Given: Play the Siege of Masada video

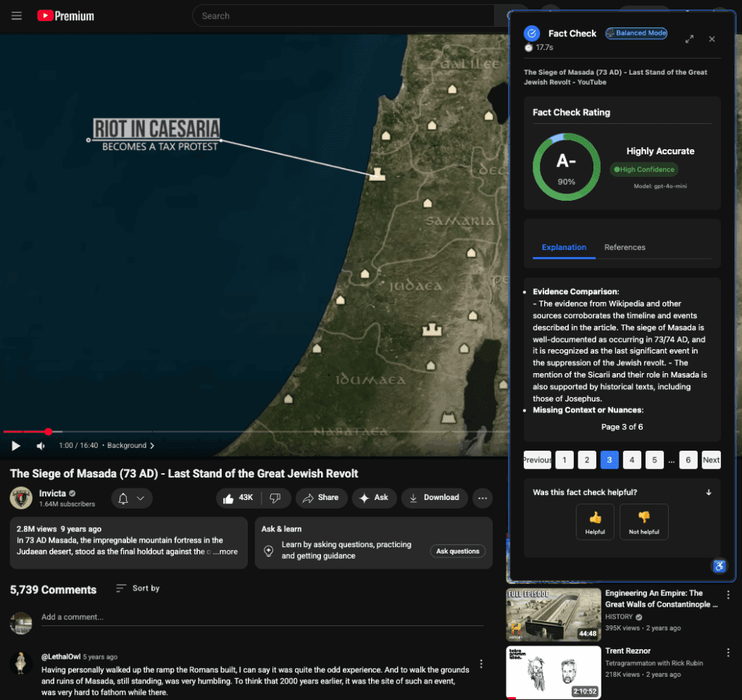Looking at the screenshot, I should 16,446.
